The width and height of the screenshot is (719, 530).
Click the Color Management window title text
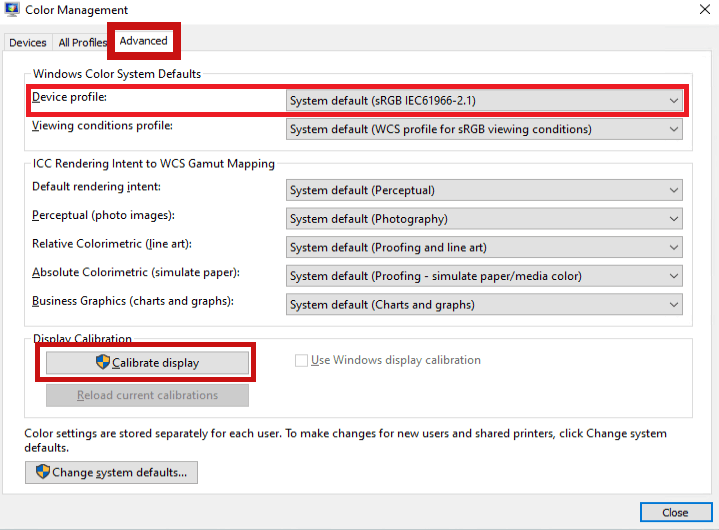tap(76, 11)
